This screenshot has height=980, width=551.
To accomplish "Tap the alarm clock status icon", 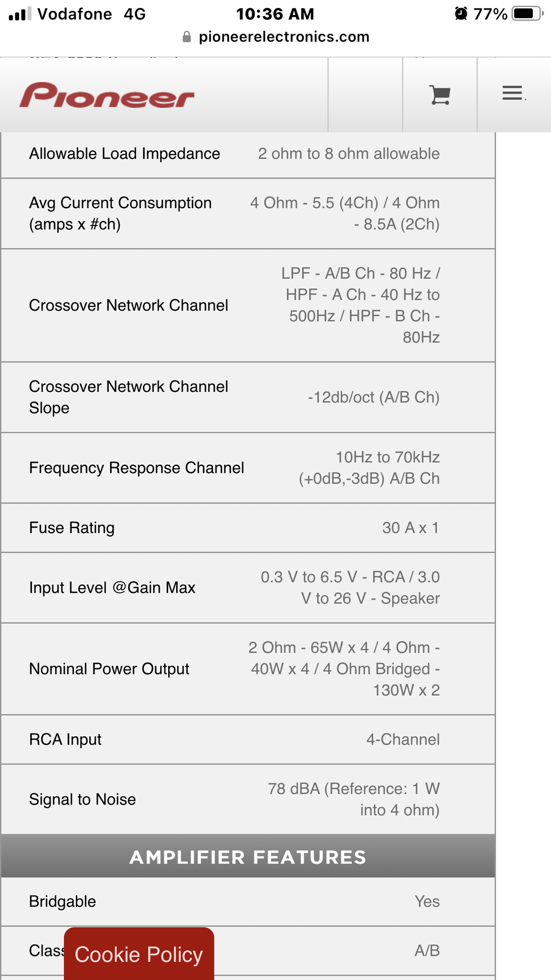I will tap(461, 14).
